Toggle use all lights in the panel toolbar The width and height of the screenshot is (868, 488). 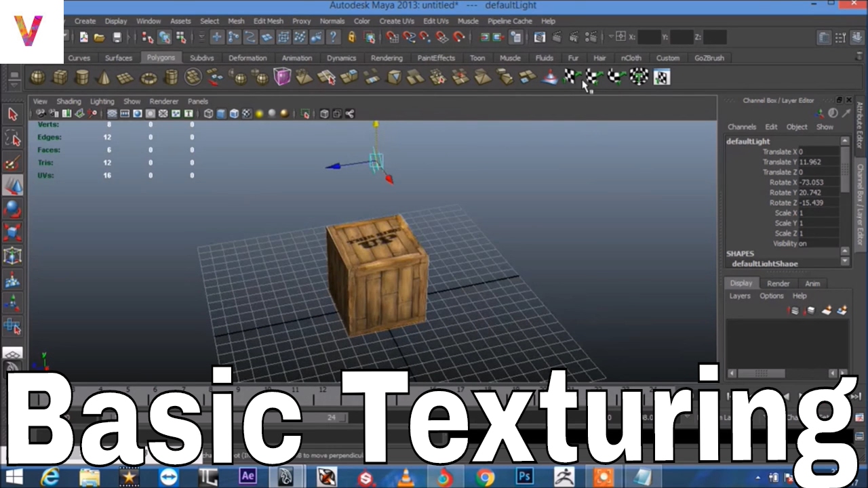259,114
